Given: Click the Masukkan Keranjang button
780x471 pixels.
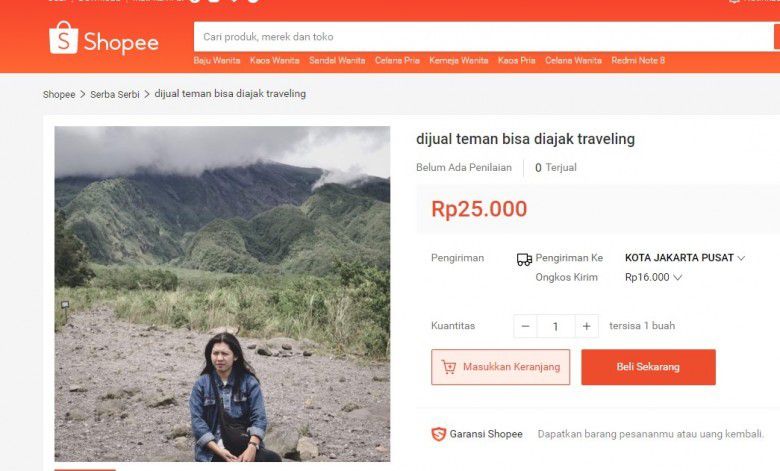Looking at the screenshot, I should point(500,367).
